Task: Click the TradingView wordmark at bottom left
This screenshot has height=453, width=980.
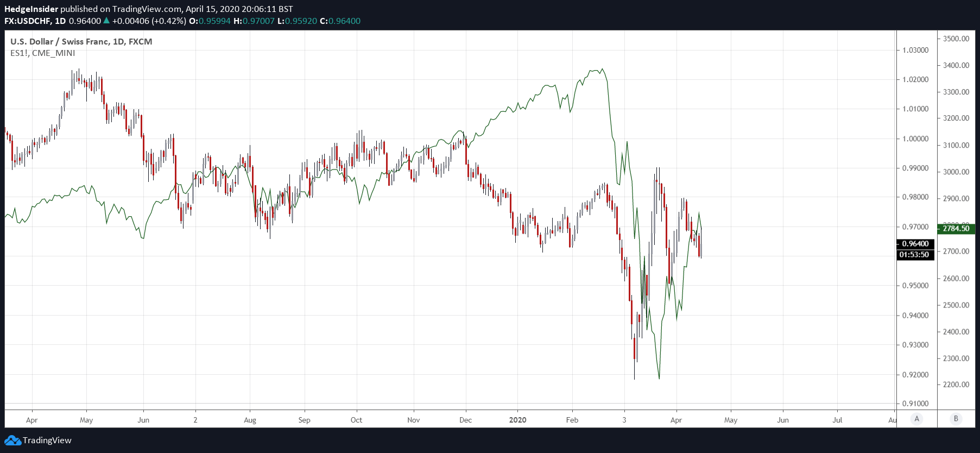Action: (x=47, y=441)
